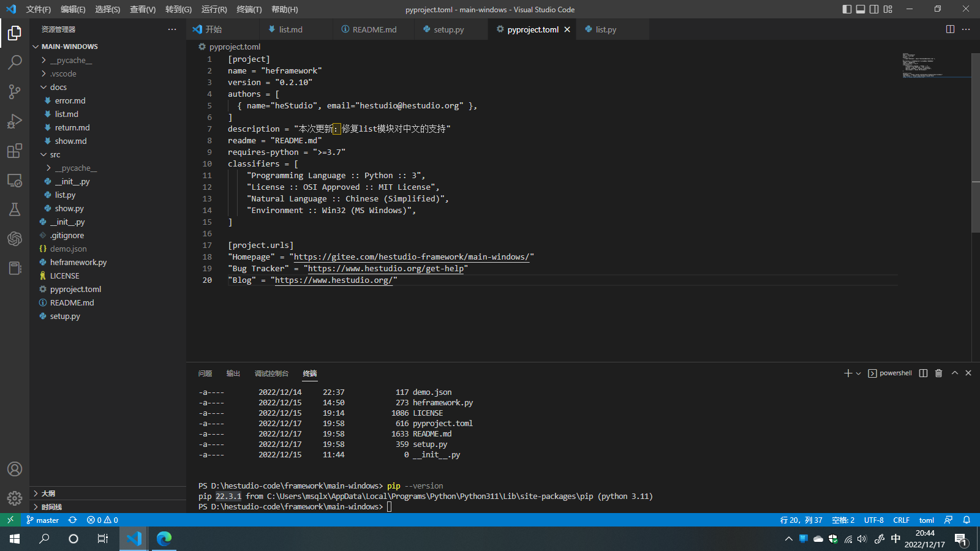
Task: Open the terminal launch profile dropdown
Action: 858,373
